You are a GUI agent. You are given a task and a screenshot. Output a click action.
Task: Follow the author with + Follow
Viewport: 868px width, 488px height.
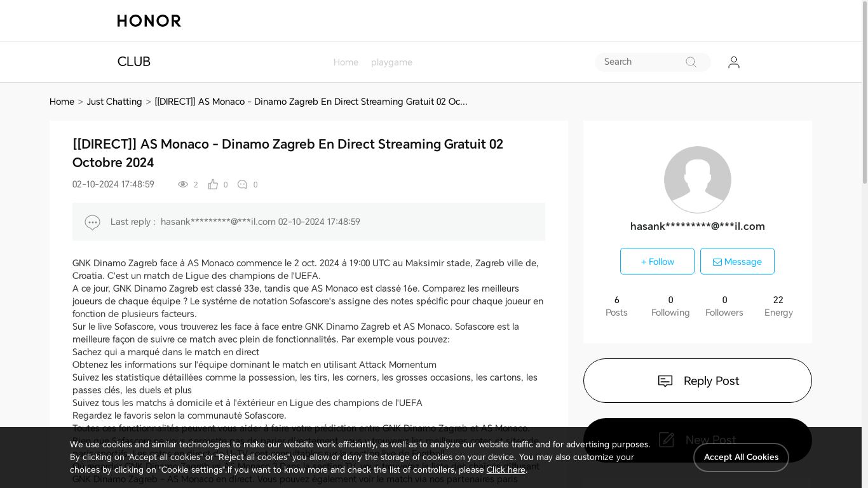[657, 261]
